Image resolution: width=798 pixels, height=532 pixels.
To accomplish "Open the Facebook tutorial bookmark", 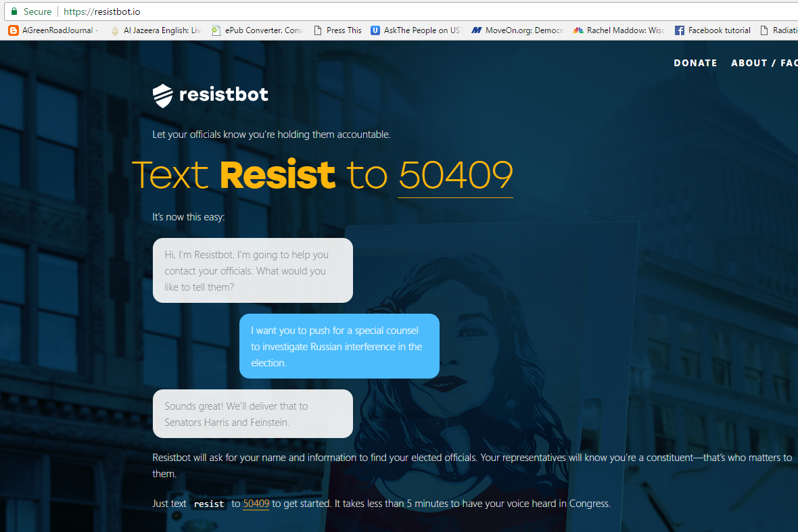I will (x=713, y=30).
